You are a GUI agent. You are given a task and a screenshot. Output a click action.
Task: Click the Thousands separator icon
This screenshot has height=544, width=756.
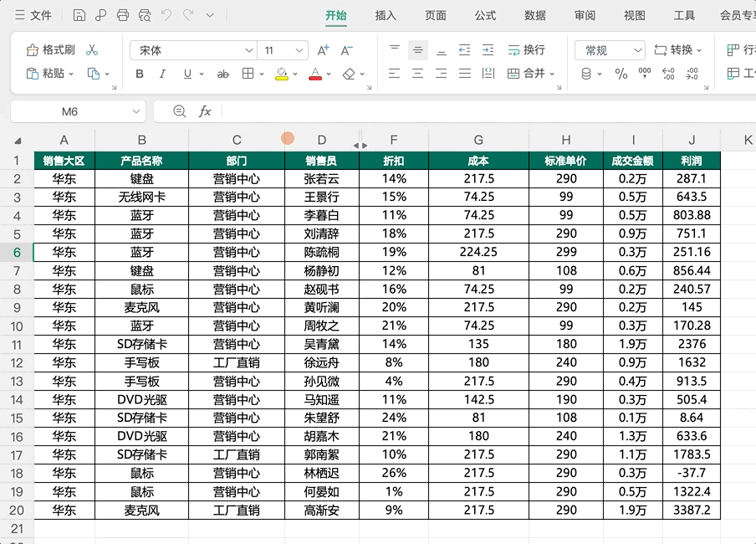coord(645,74)
